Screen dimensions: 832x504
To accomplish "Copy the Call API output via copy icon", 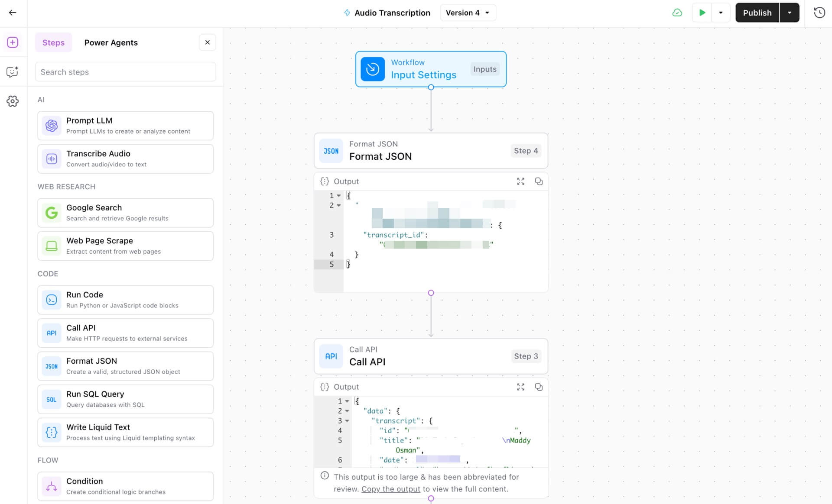I will [x=539, y=387].
